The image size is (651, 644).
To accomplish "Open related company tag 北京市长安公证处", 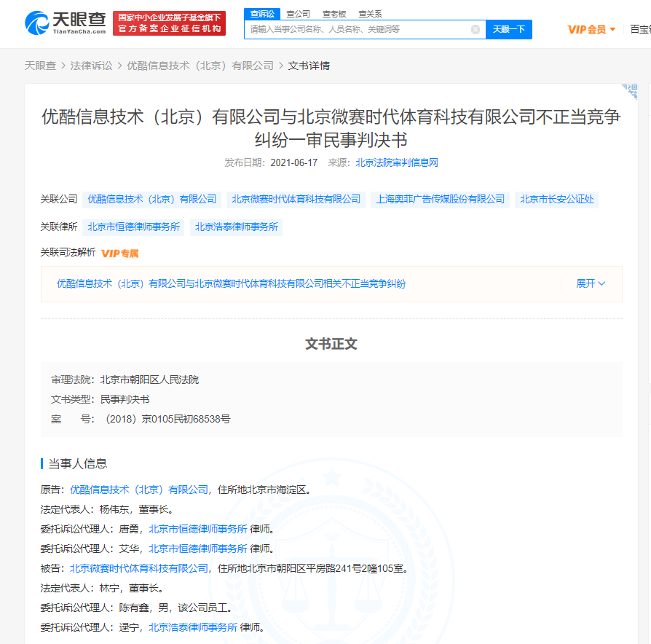I will pos(557,200).
